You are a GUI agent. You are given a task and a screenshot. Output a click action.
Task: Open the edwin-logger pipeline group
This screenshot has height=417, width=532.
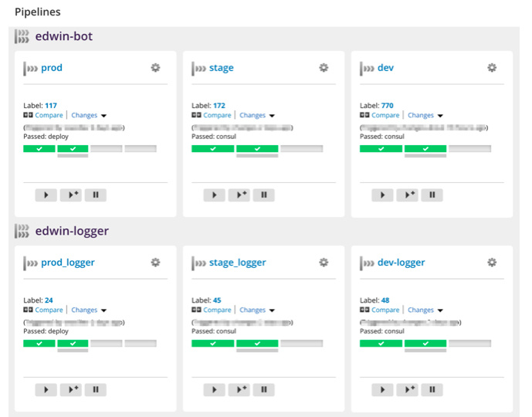72,231
